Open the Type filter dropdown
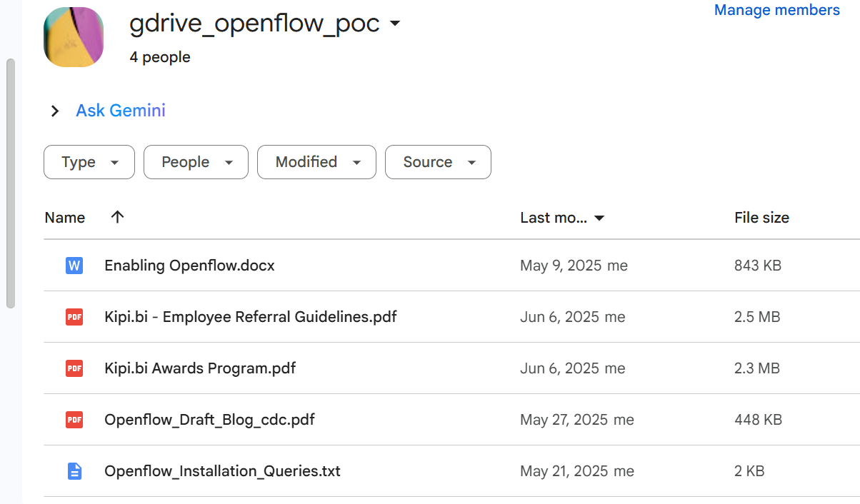The width and height of the screenshot is (860, 504). (x=89, y=162)
